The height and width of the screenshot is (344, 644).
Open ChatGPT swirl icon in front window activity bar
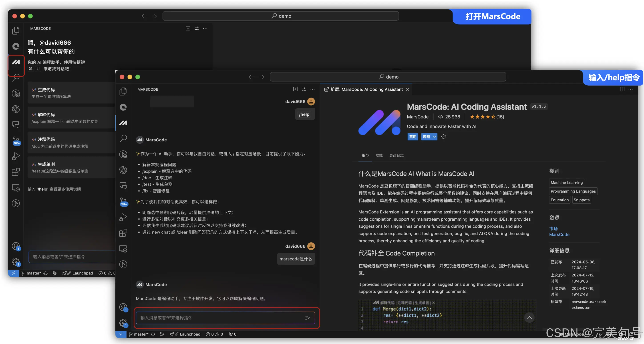pos(123,170)
